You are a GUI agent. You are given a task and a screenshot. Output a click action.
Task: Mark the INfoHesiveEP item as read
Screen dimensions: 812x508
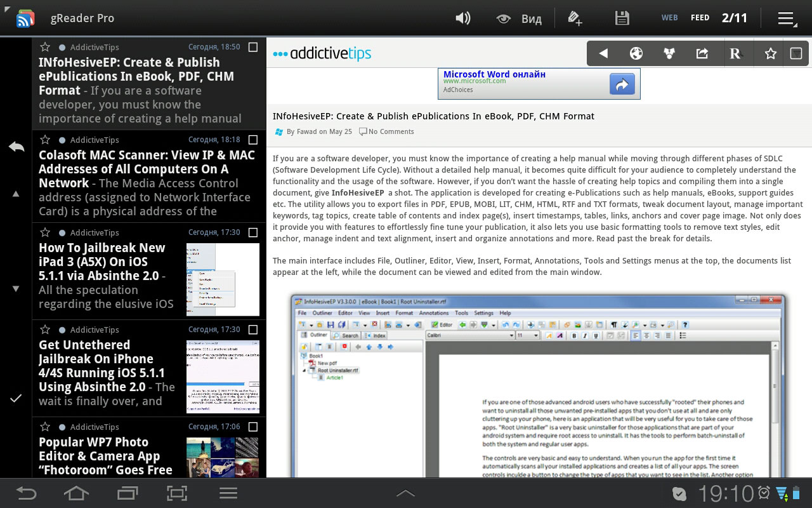(x=253, y=47)
